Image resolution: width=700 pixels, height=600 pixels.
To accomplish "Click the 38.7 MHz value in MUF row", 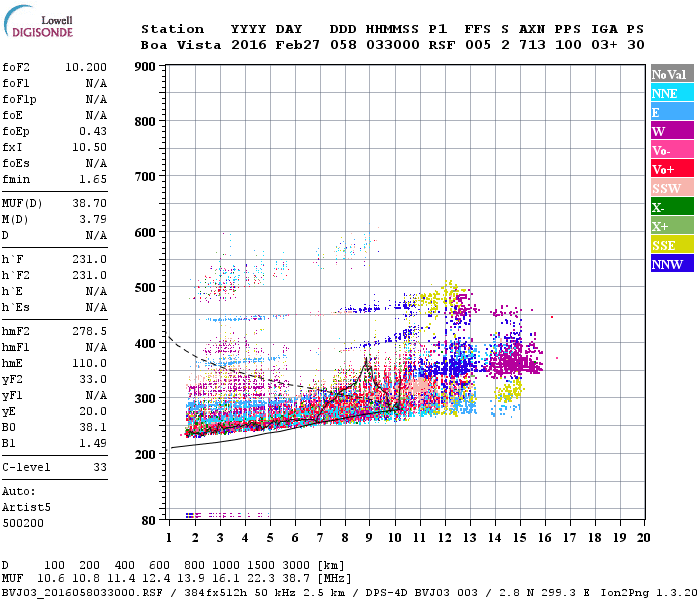I will coord(296,578).
